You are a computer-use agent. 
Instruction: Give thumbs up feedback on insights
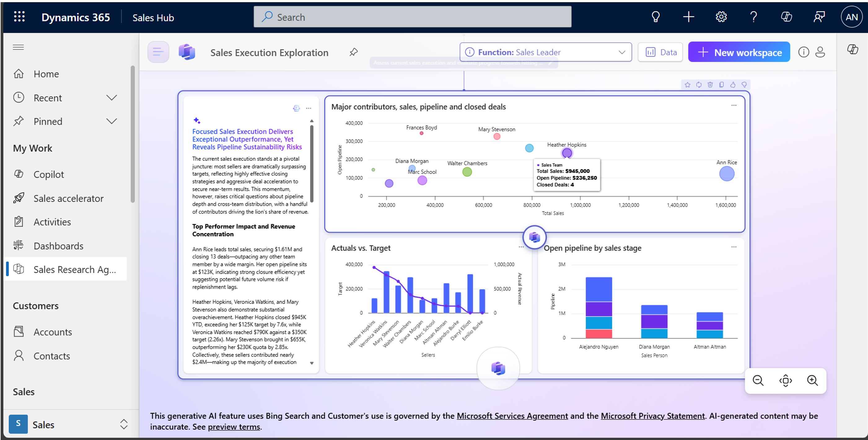pyautogui.click(x=733, y=85)
